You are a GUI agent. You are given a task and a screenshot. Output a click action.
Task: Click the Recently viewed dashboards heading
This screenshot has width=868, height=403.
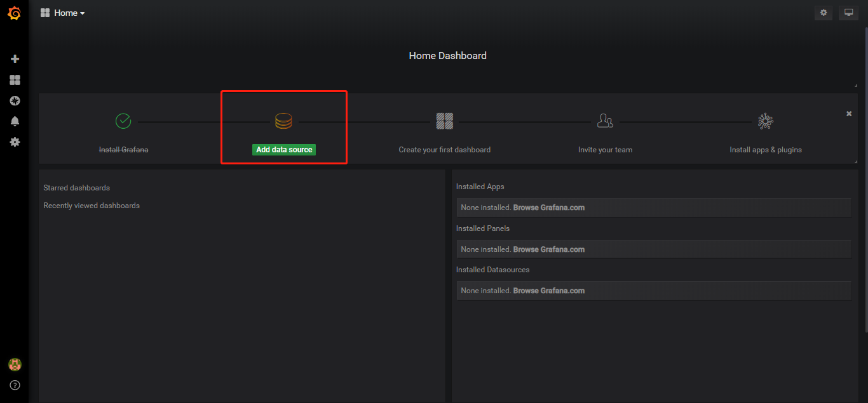pos(92,206)
